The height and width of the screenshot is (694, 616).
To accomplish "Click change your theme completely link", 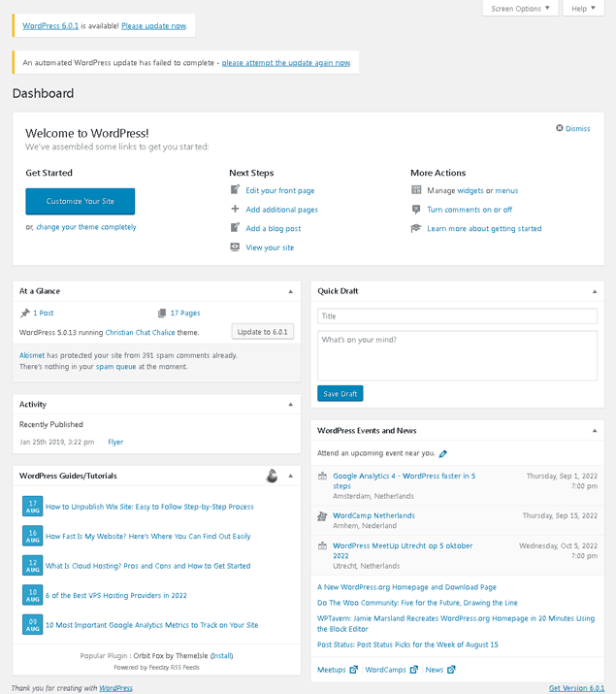I will click(x=86, y=227).
